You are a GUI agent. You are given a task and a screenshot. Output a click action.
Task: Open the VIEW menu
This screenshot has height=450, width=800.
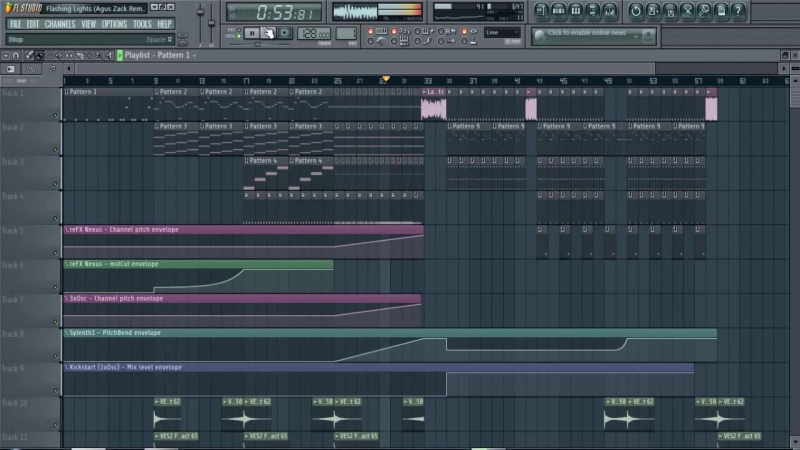(x=88, y=24)
